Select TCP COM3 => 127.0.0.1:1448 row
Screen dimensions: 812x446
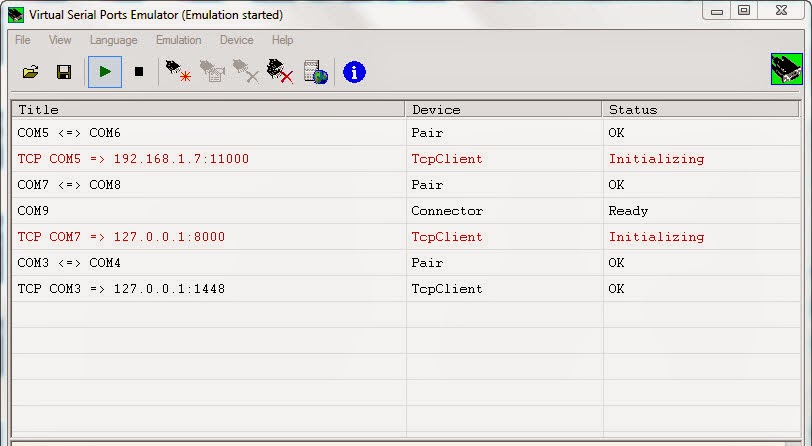(x=406, y=289)
